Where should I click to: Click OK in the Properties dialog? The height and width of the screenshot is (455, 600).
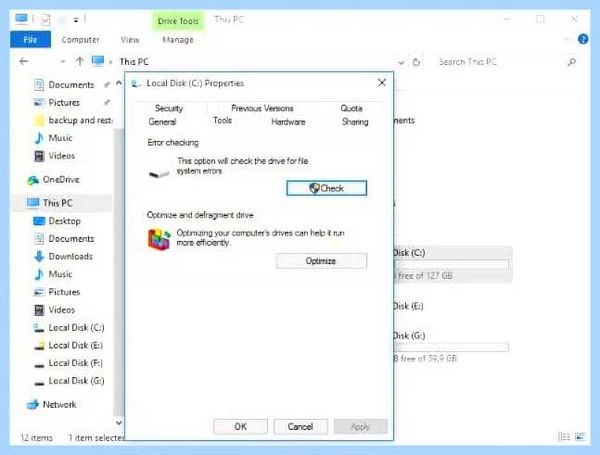coord(240,426)
